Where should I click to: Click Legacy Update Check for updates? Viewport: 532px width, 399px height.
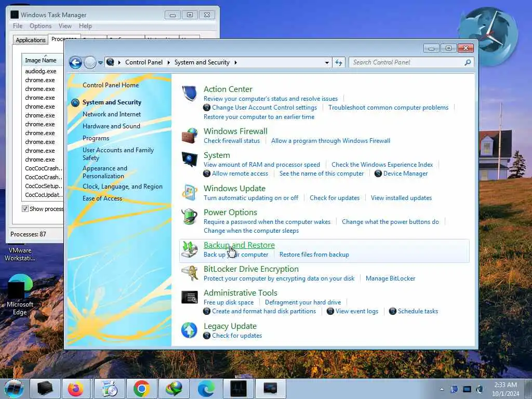pos(237,336)
